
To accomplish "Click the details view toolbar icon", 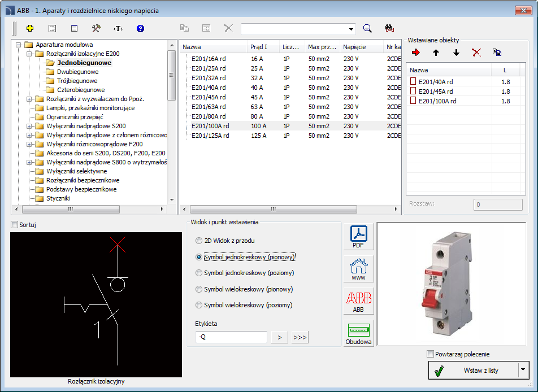I will click(74, 28).
